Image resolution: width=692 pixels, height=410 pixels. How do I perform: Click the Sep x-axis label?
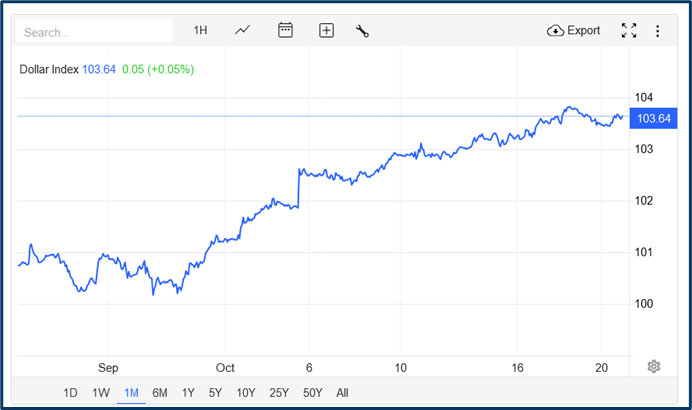click(108, 368)
